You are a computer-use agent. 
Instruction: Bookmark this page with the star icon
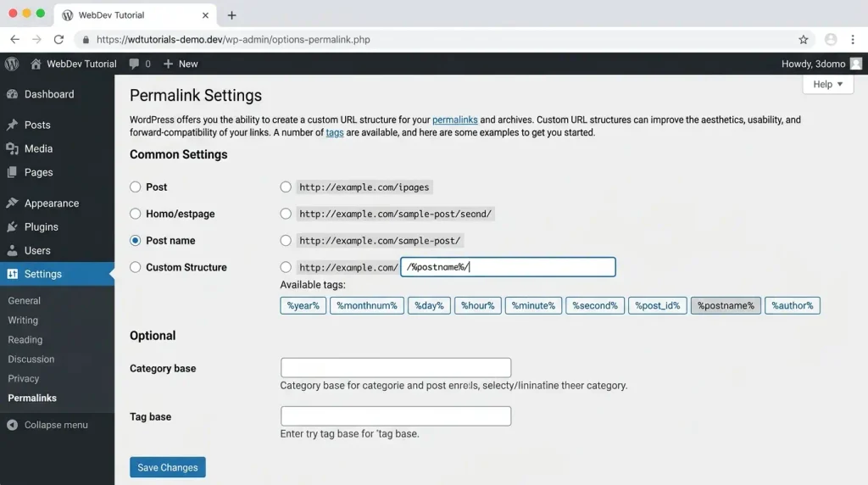point(804,39)
